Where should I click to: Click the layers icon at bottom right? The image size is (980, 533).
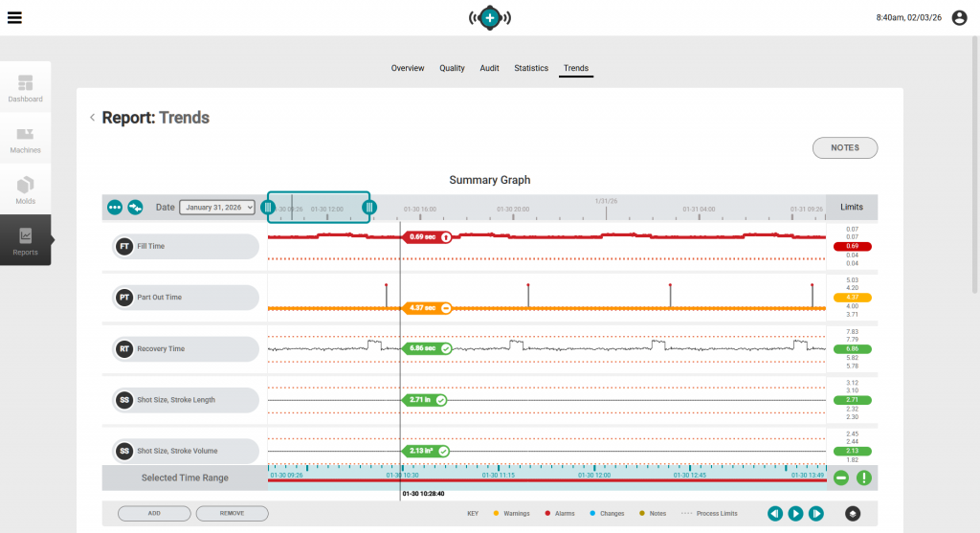tap(853, 514)
